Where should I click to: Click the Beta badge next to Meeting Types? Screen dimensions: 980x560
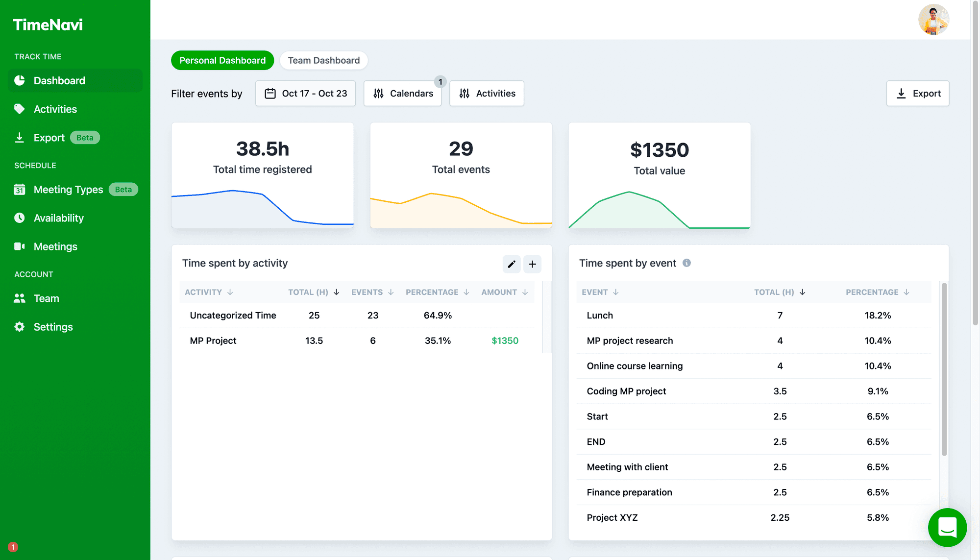123,190
